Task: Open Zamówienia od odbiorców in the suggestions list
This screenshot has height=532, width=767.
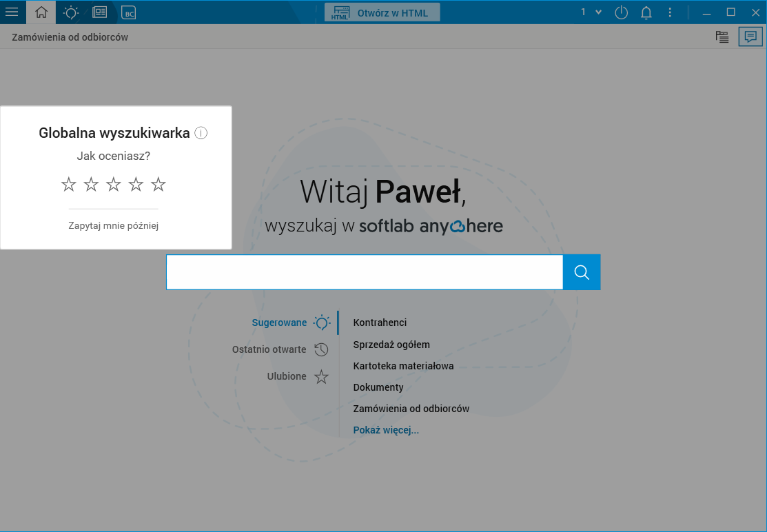Action: [411, 409]
